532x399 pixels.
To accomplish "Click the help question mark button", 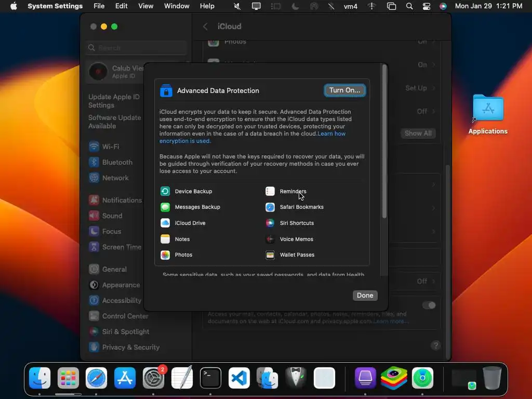I will click(436, 345).
